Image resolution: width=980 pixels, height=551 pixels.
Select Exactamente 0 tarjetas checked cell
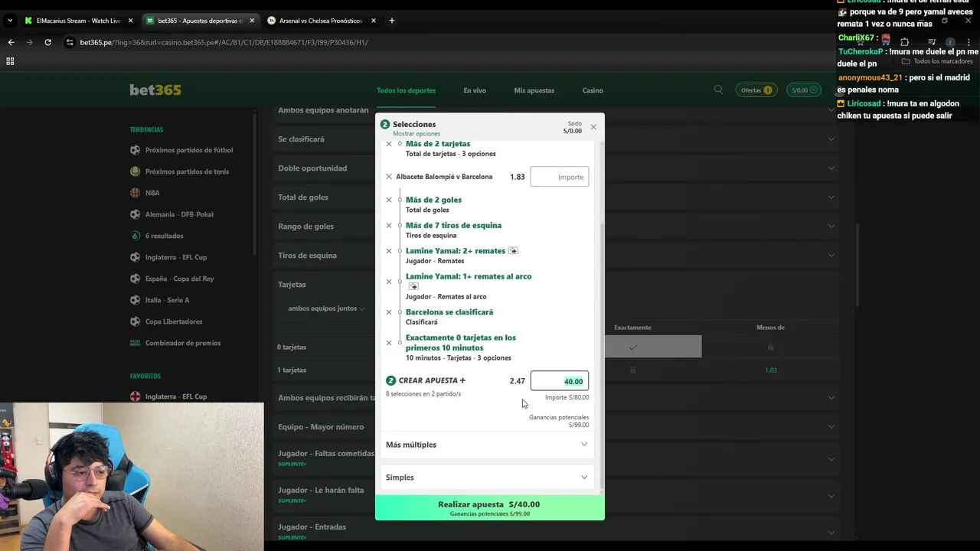pyautogui.click(x=632, y=347)
